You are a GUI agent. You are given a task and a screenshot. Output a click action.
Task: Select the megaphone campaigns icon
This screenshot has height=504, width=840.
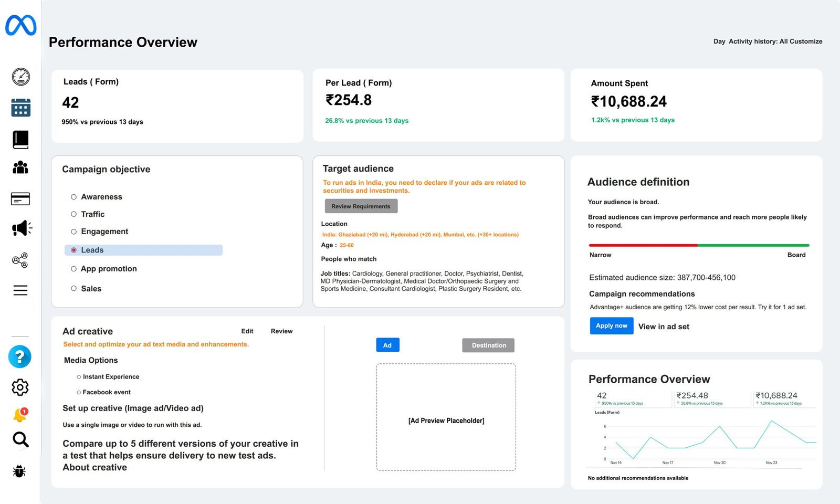pos(22,228)
